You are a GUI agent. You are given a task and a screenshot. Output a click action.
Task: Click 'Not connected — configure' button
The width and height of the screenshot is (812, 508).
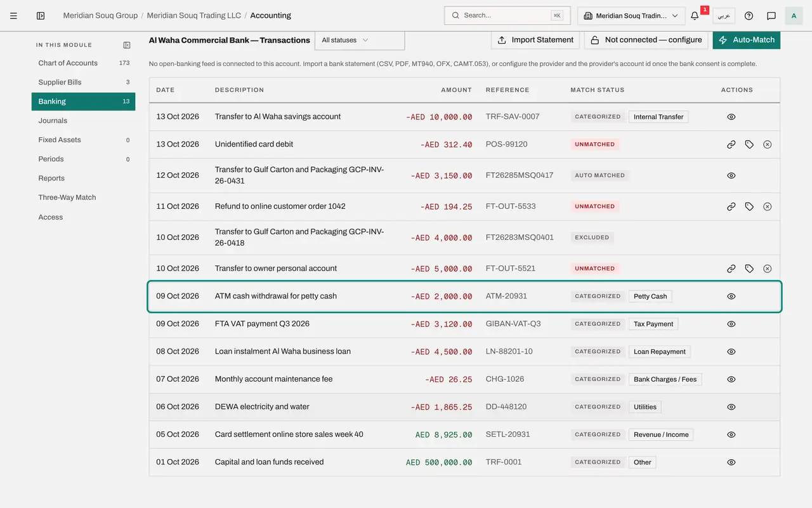click(x=646, y=40)
